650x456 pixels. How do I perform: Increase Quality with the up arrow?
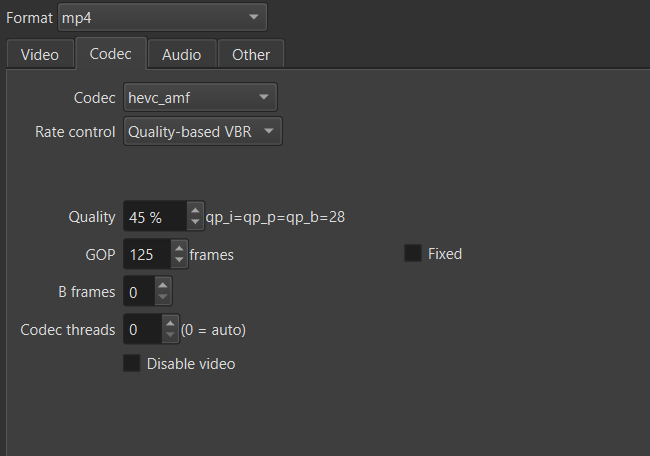coord(195,210)
